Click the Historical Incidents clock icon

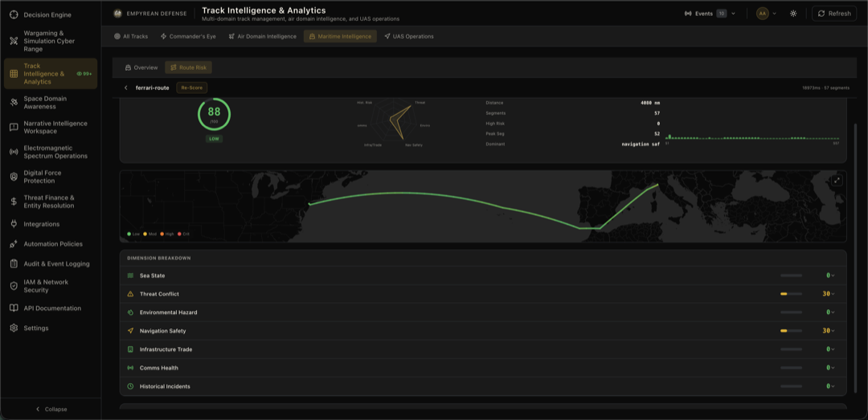[131, 386]
